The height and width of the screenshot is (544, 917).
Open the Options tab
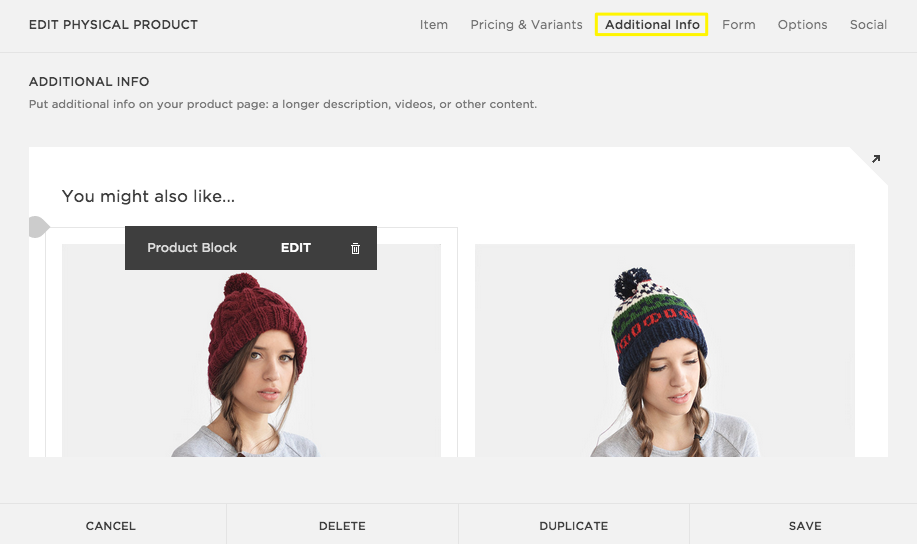(x=803, y=25)
